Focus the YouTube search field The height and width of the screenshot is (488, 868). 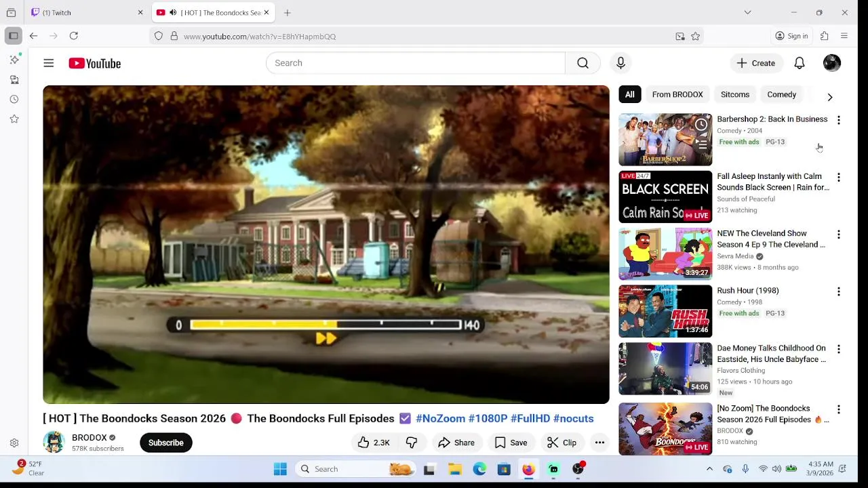tap(416, 63)
